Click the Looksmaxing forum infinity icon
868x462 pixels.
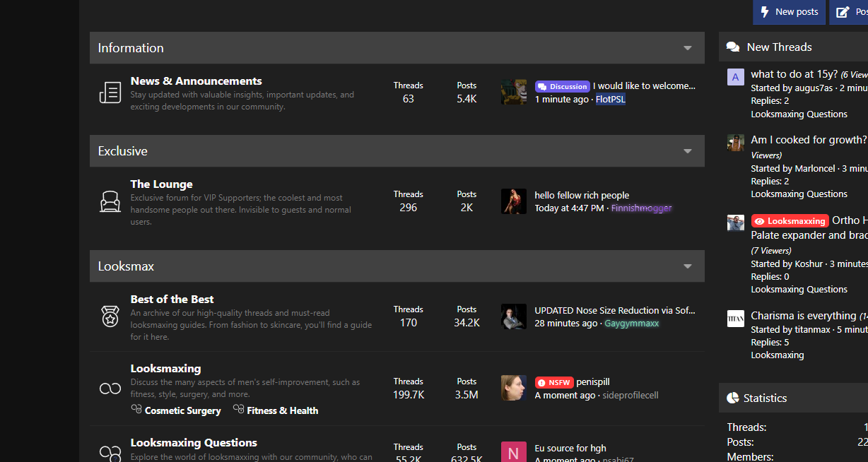(x=110, y=389)
